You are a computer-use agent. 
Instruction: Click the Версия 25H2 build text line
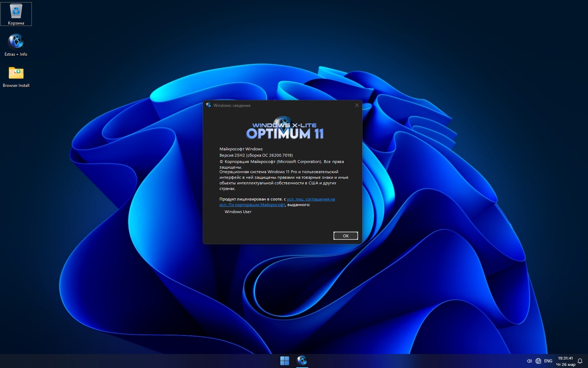click(x=256, y=155)
